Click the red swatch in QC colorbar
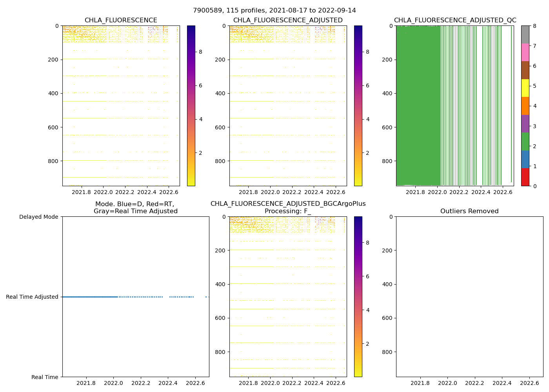 525,177
